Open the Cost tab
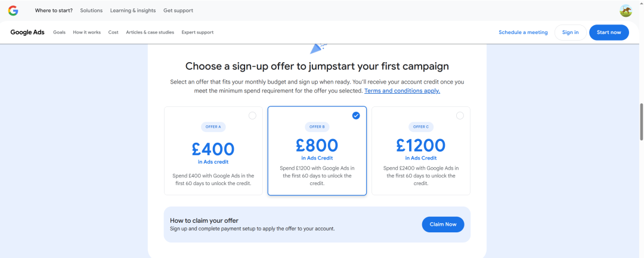Image resolution: width=644 pixels, height=258 pixels. tap(113, 32)
